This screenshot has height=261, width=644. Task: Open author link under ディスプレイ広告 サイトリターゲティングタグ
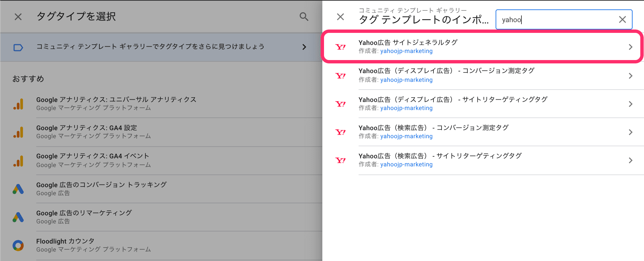[406, 108]
